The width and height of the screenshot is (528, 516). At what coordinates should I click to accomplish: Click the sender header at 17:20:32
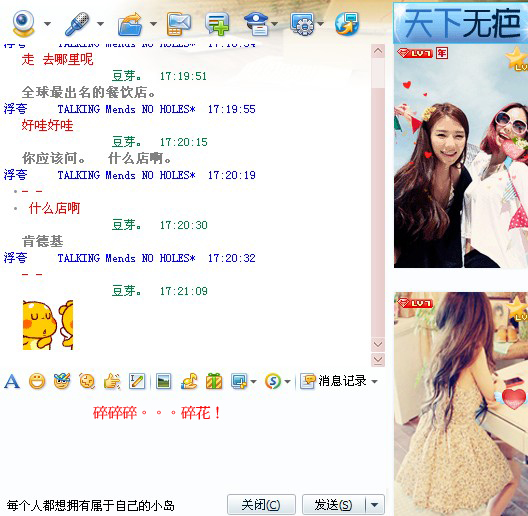130,258
